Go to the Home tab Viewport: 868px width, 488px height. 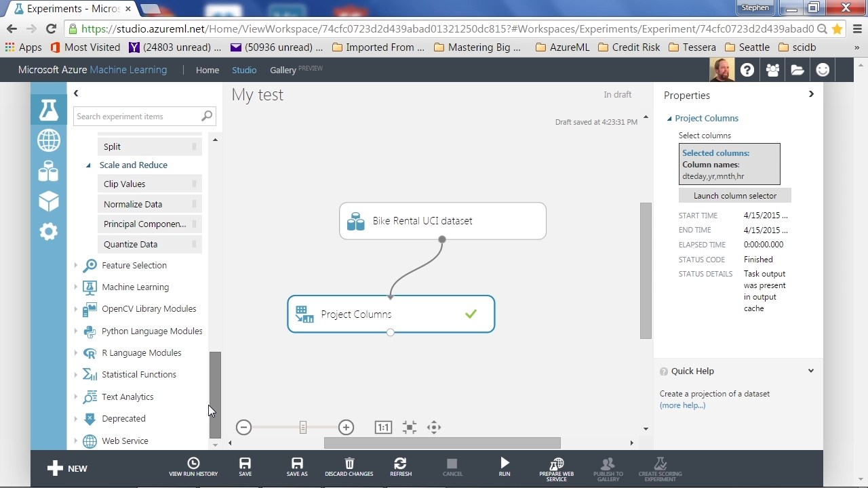208,70
